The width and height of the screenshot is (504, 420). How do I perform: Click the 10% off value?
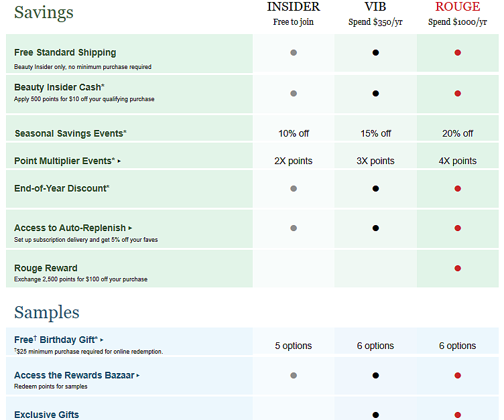click(x=294, y=133)
